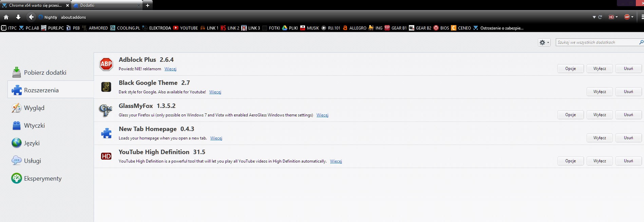Viewport: 644px width, 222px height.
Task: Select the Dodatki tab
Action: click(x=107, y=5)
